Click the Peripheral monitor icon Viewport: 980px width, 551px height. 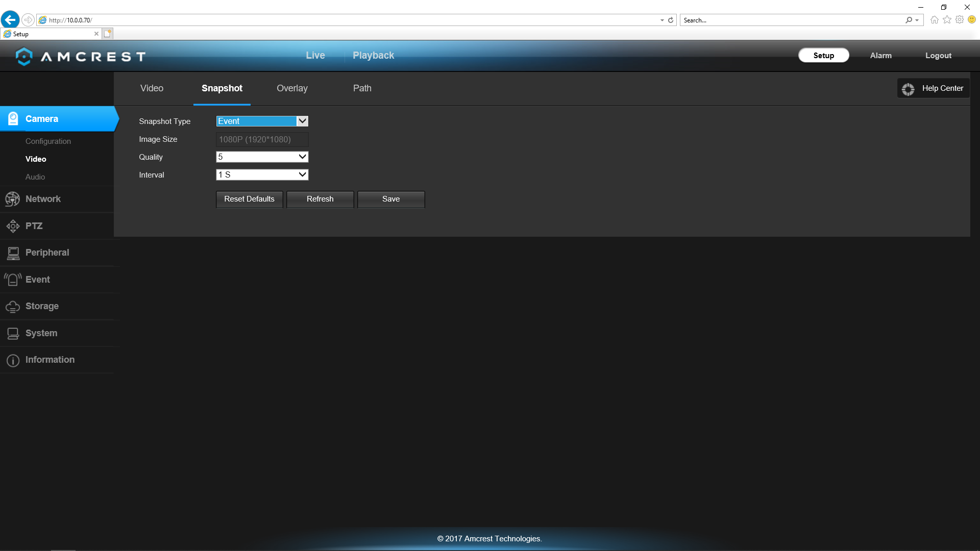13,253
